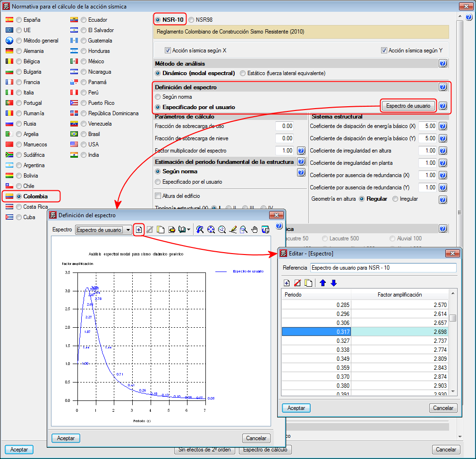Open the library book icon in spectrum toolbar
The image size is (476, 459).
pyautogui.click(x=182, y=230)
